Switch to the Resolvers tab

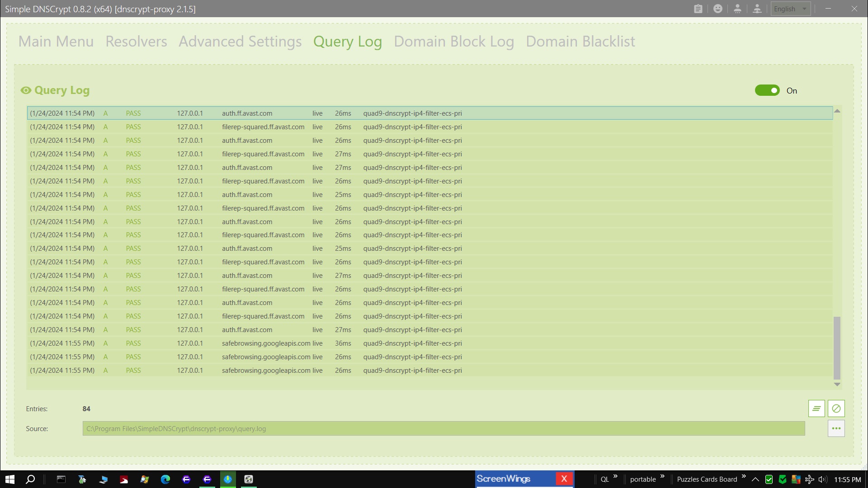pos(136,42)
